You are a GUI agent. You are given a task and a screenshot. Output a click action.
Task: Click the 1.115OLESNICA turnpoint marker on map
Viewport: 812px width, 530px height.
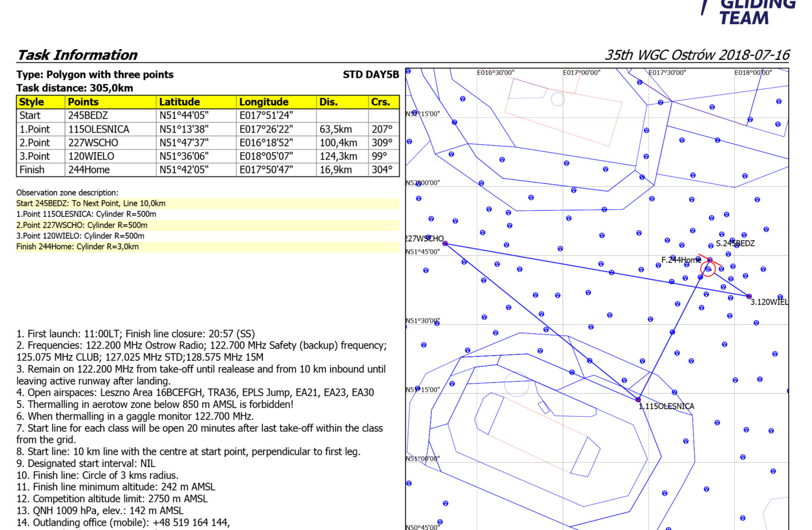pos(638,399)
